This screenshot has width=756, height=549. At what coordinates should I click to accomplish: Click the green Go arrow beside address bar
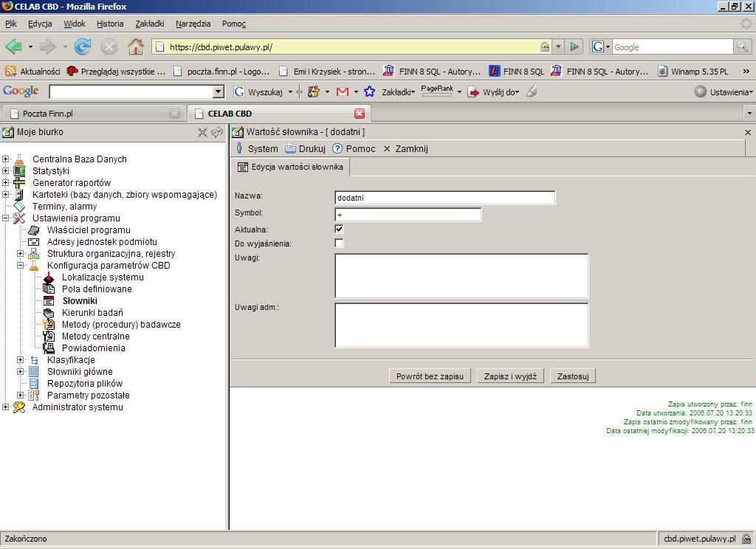tap(574, 46)
